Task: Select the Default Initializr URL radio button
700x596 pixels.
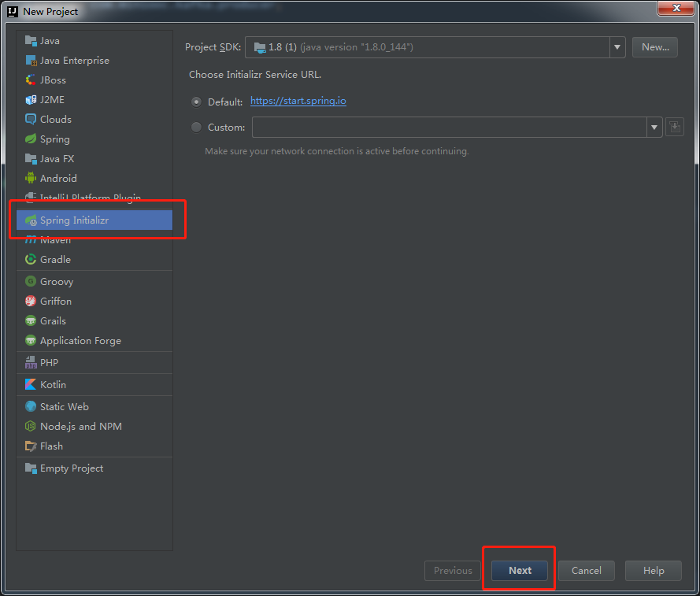Action: point(196,102)
